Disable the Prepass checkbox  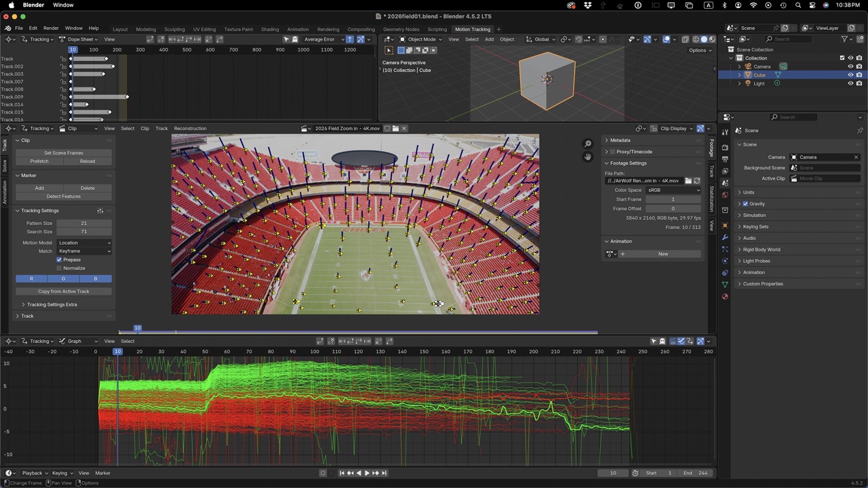60,260
